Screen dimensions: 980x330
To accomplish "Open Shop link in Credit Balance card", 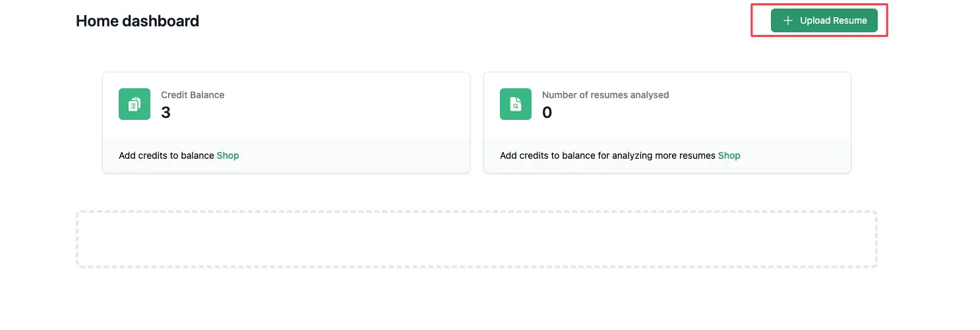I will click(x=228, y=156).
